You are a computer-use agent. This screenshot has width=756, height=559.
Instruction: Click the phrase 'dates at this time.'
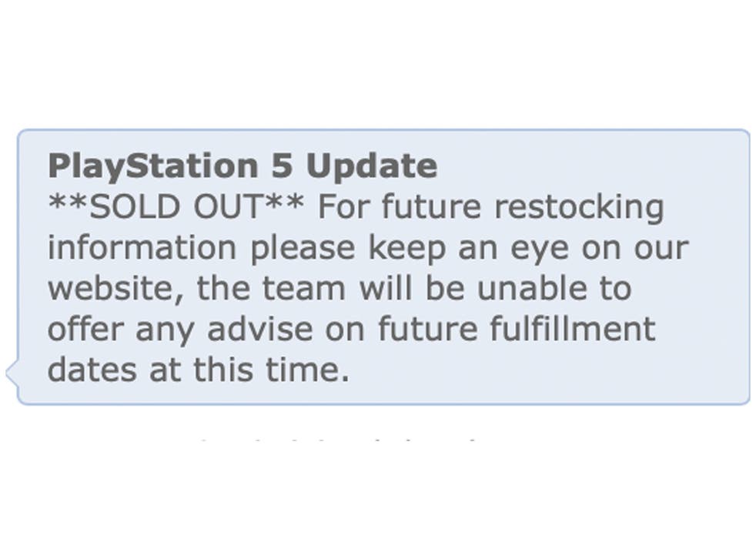point(199,370)
